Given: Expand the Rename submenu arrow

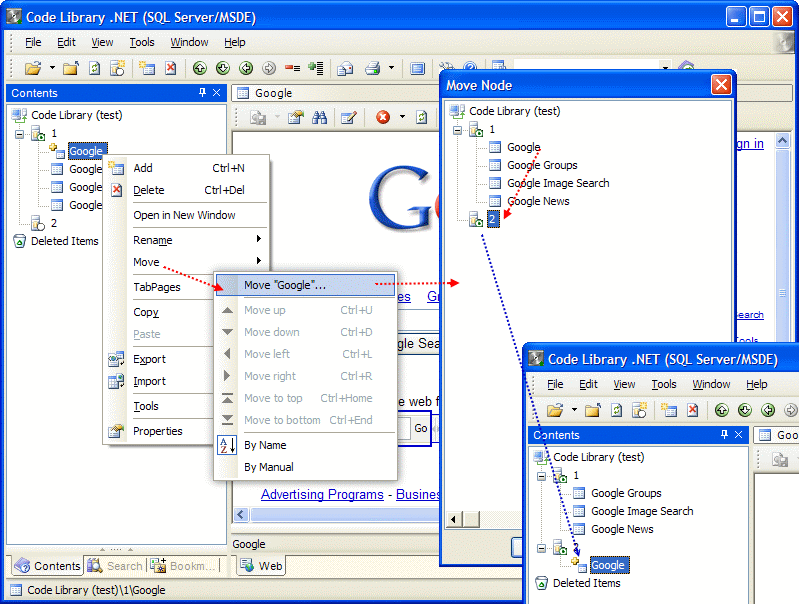Looking at the screenshot, I should (x=259, y=239).
